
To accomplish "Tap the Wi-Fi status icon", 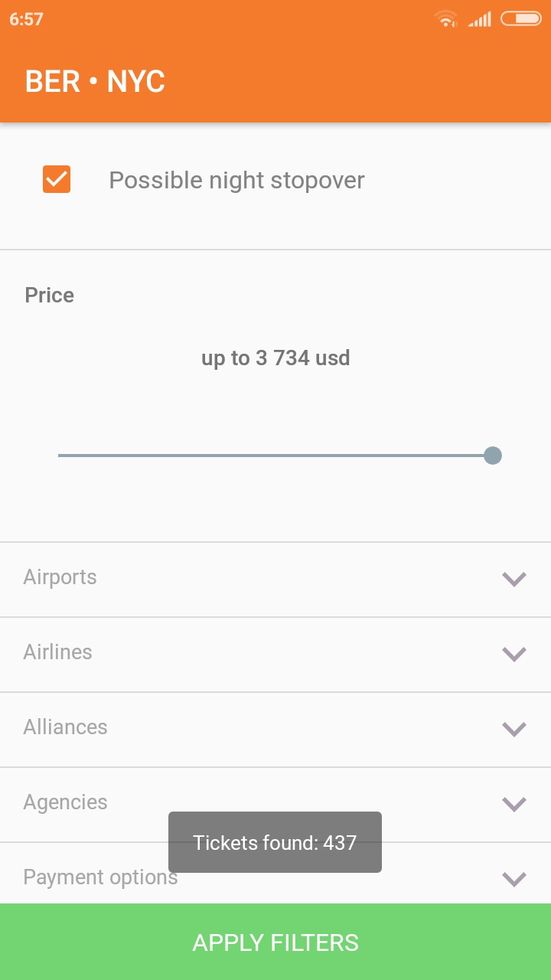I will 445,19.
